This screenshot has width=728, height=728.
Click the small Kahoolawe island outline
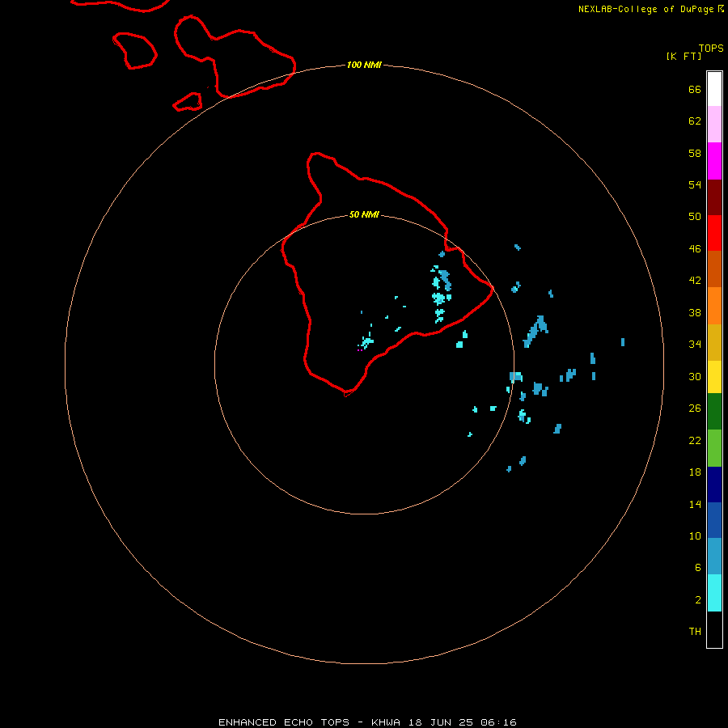tap(188, 102)
